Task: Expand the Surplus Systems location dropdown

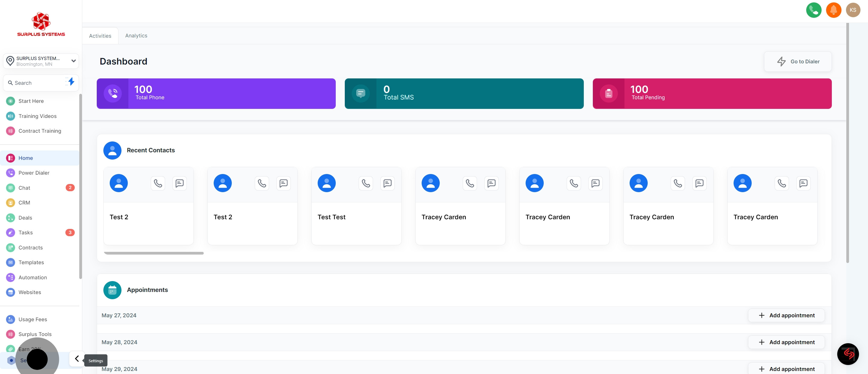Action: tap(73, 61)
